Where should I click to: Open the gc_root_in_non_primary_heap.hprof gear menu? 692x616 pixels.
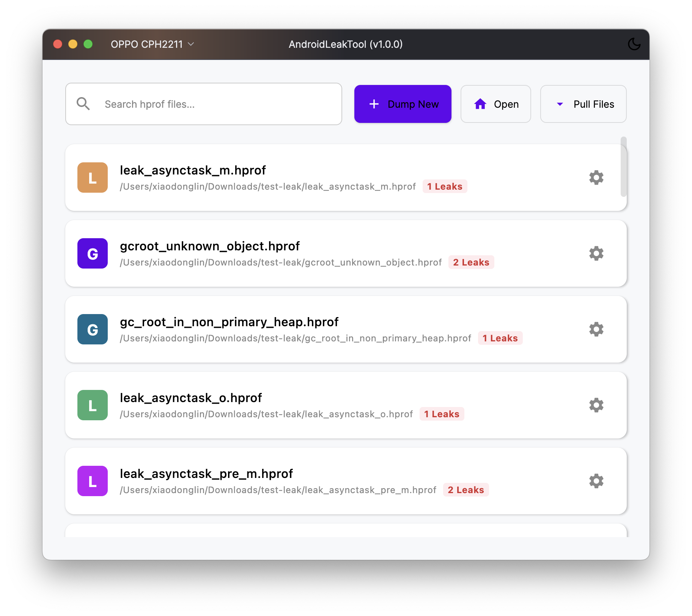[x=596, y=329]
